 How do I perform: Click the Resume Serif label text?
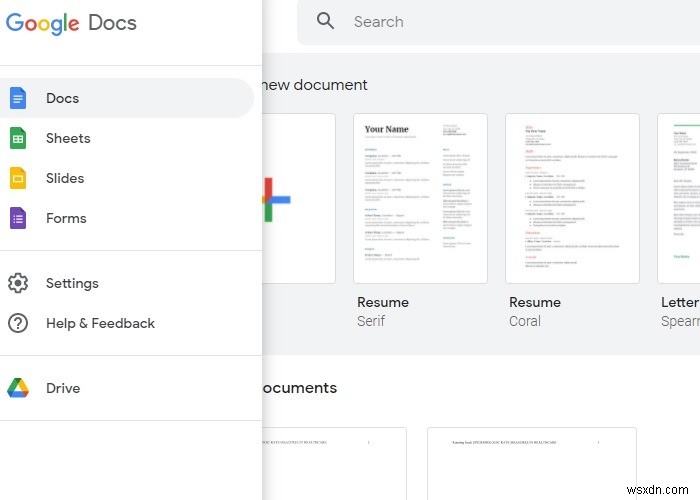pyautogui.click(x=383, y=311)
